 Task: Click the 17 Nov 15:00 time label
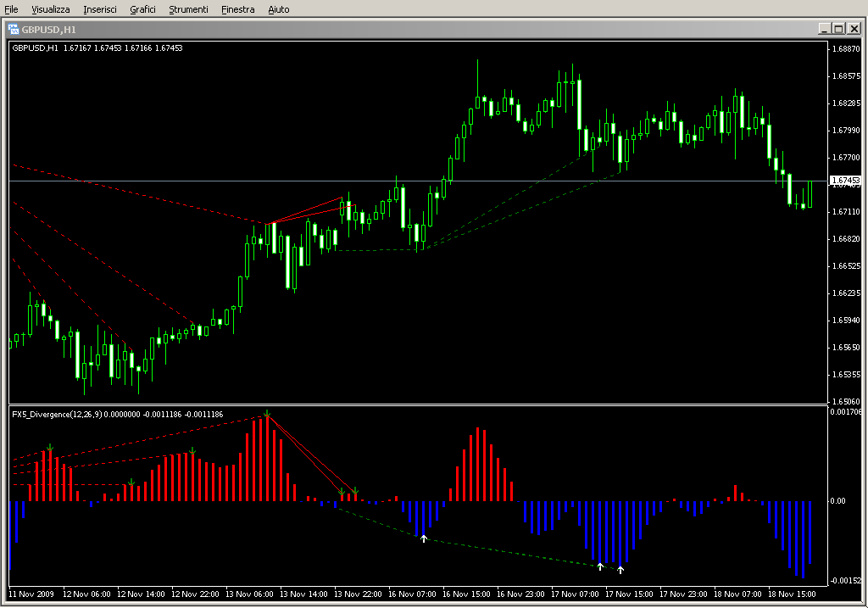(x=629, y=594)
